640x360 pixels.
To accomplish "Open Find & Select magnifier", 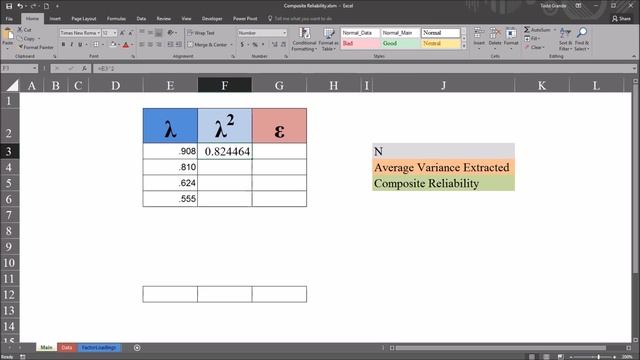I will pyautogui.click(x=582, y=39).
